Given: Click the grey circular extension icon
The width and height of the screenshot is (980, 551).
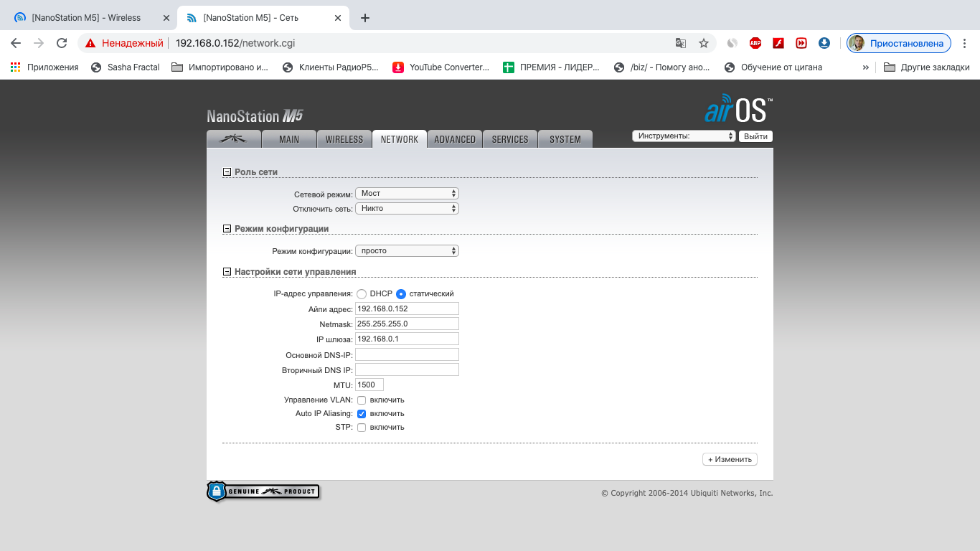Looking at the screenshot, I should click(732, 43).
